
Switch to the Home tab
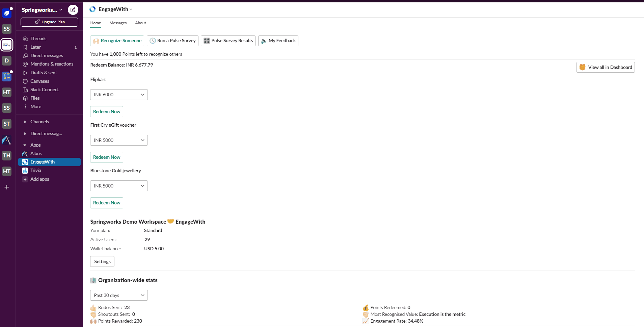(96, 23)
